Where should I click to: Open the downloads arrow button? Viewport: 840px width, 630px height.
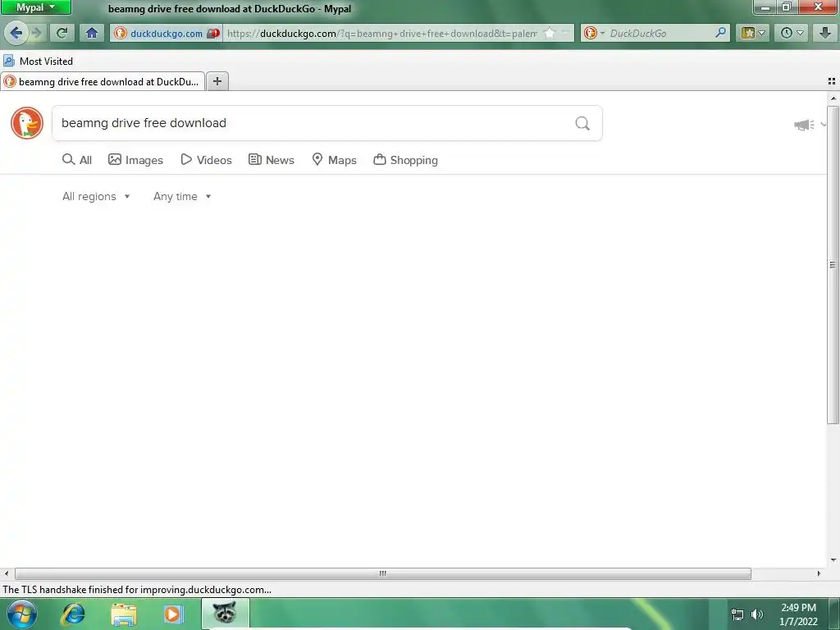click(825, 33)
